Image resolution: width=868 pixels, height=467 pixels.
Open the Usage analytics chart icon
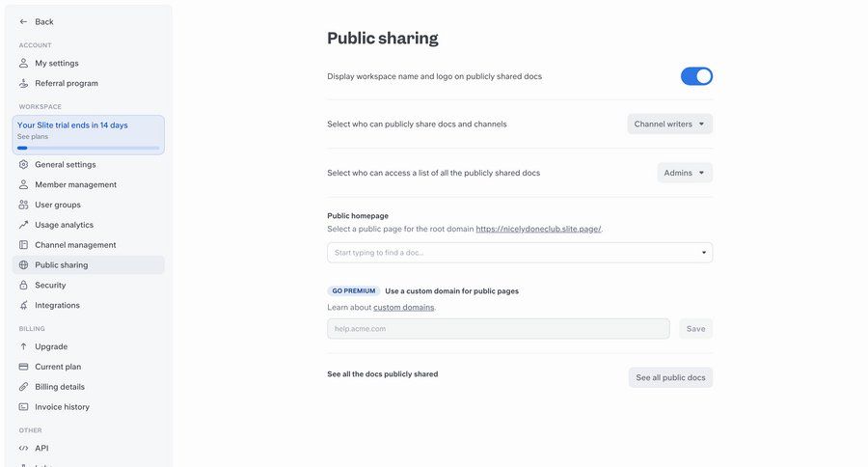point(24,225)
